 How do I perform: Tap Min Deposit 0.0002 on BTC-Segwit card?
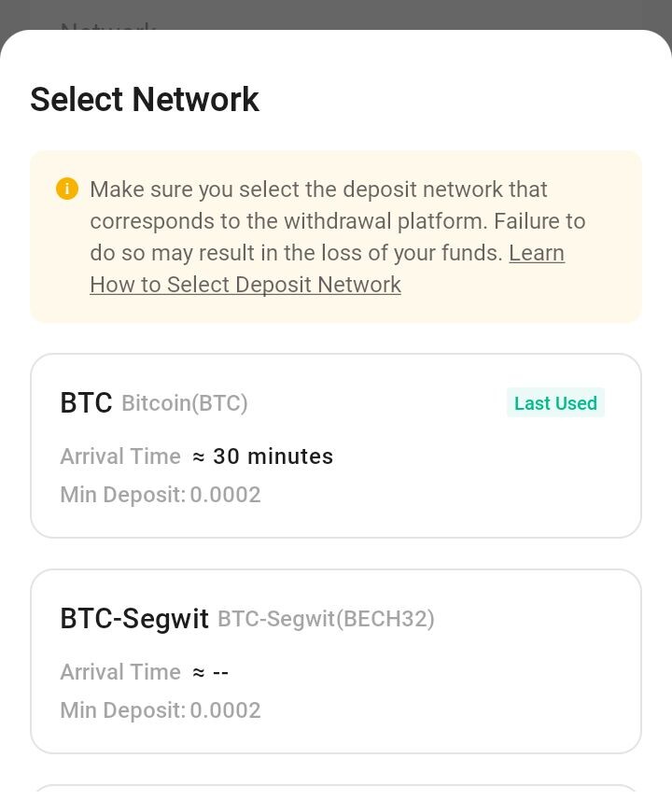(161, 710)
